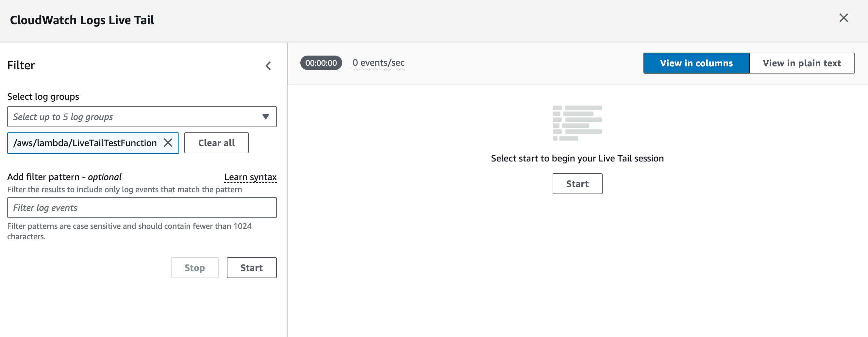Select the CloudWatch Logs Live Tail title
The image size is (868, 337).
tap(82, 20)
